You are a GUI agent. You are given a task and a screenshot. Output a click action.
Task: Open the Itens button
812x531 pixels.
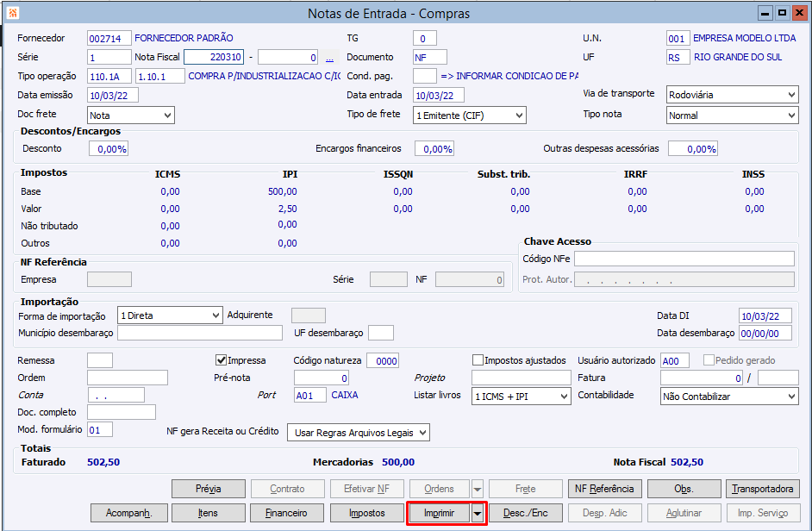coord(208,513)
